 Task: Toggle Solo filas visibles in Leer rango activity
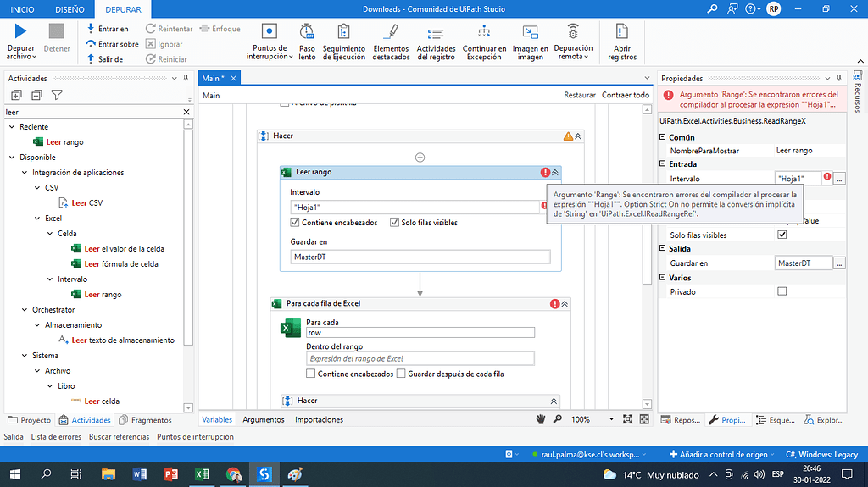(394, 223)
